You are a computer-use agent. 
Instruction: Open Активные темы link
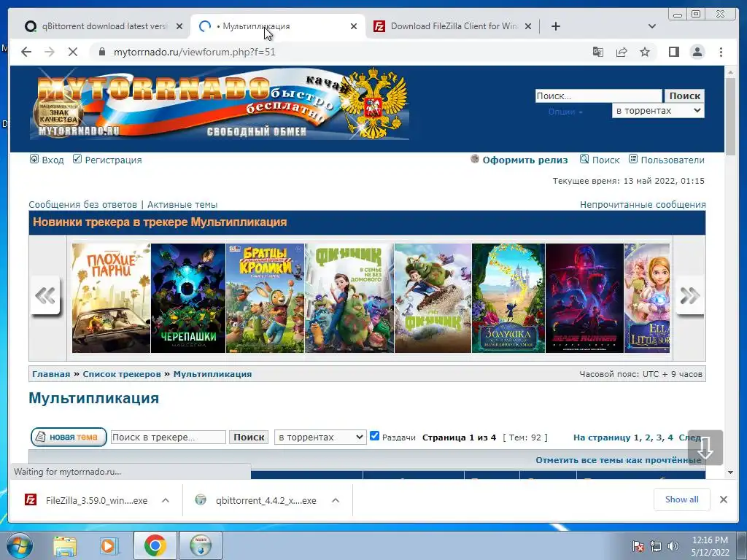pos(182,204)
